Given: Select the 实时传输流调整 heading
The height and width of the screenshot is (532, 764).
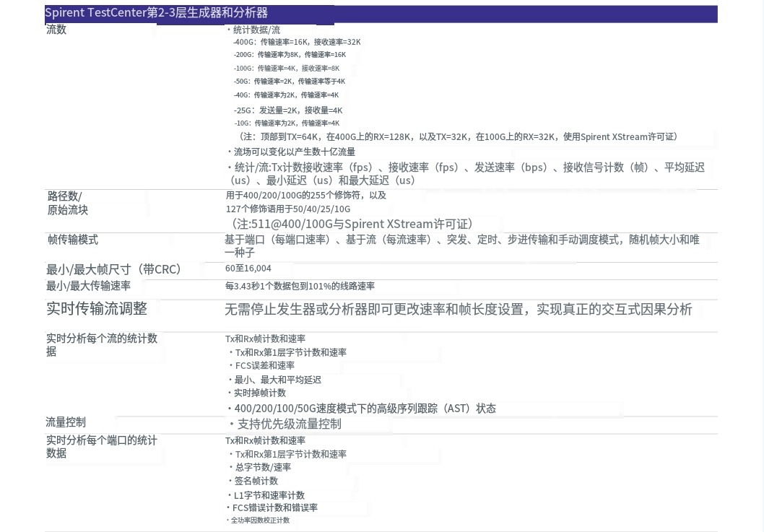Looking at the screenshot, I should point(97,309).
